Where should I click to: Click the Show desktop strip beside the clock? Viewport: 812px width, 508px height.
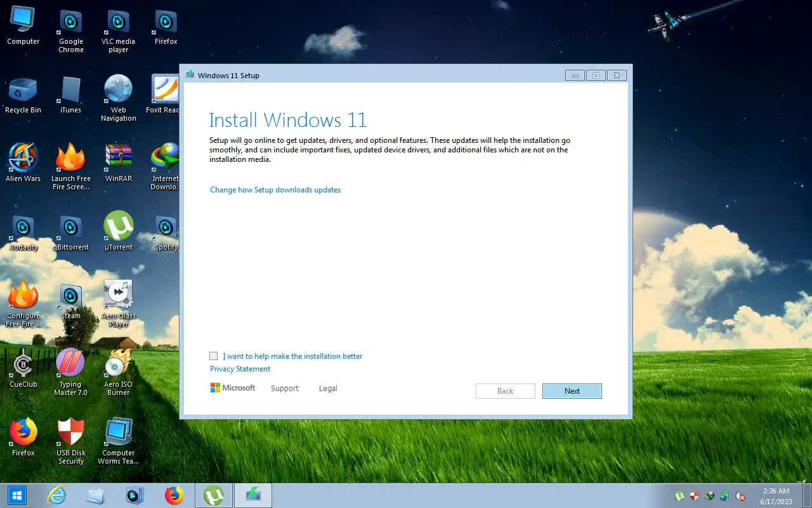(807, 495)
